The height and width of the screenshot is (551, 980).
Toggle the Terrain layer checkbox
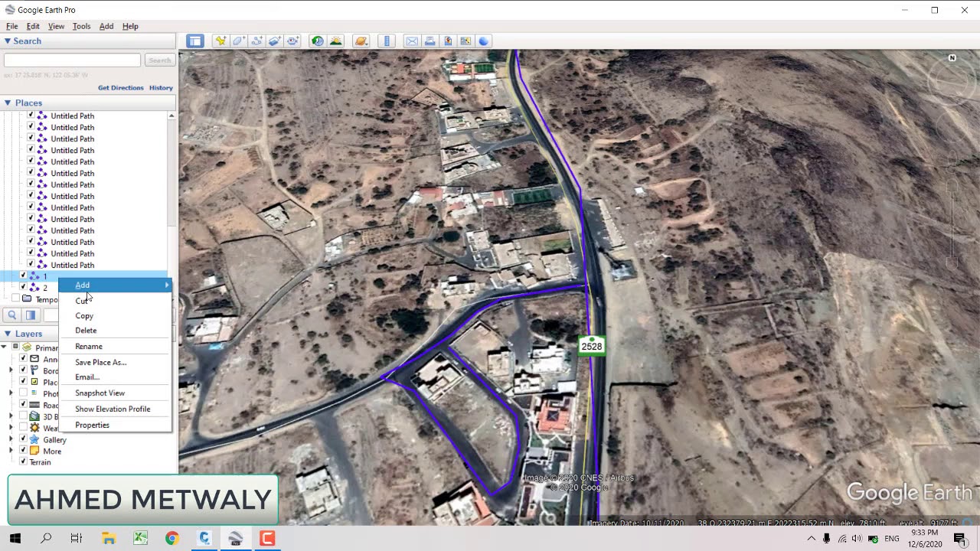click(23, 461)
